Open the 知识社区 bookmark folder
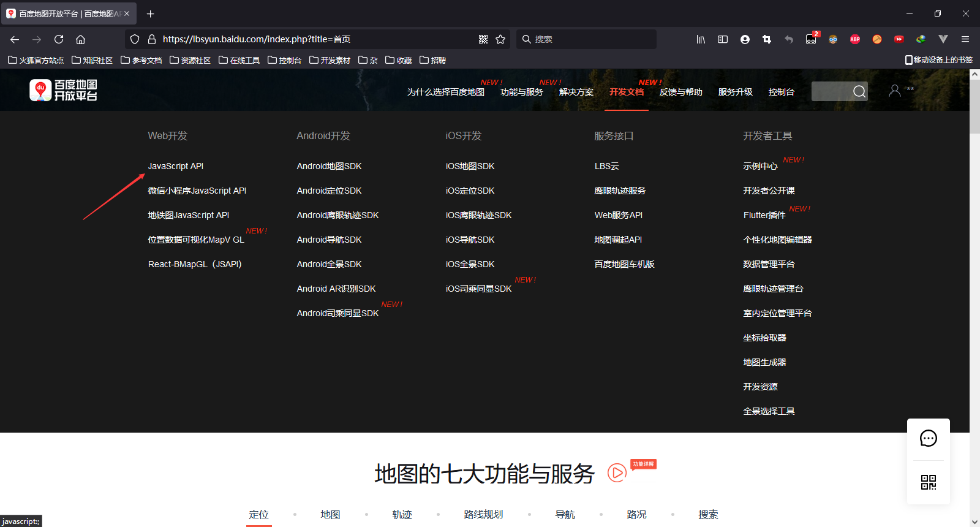The height and width of the screenshot is (527, 980). [92, 60]
